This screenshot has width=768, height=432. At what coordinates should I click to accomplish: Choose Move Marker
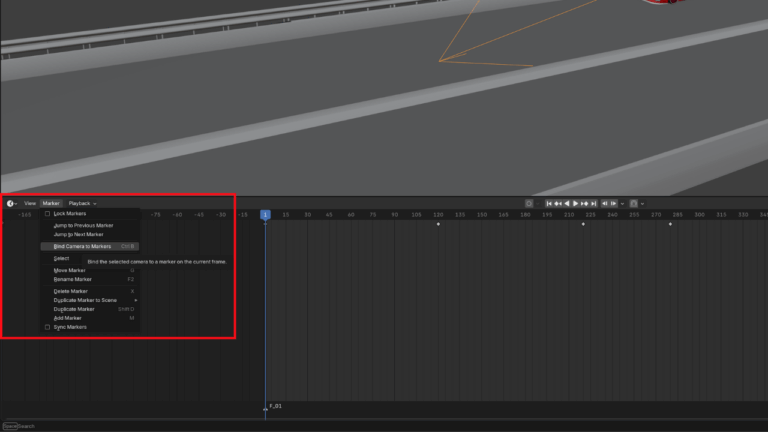pyautogui.click(x=90, y=270)
